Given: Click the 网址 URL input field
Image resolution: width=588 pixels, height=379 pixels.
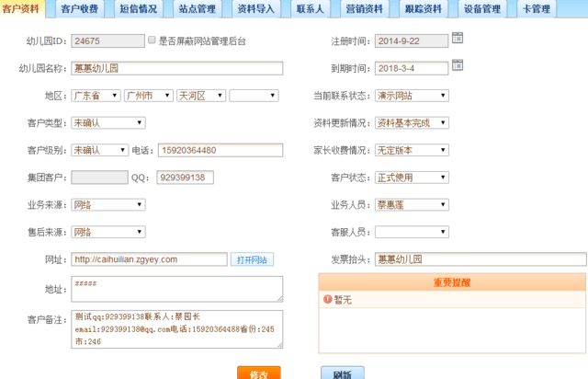Looking at the screenshot, I should click(149, 259).
